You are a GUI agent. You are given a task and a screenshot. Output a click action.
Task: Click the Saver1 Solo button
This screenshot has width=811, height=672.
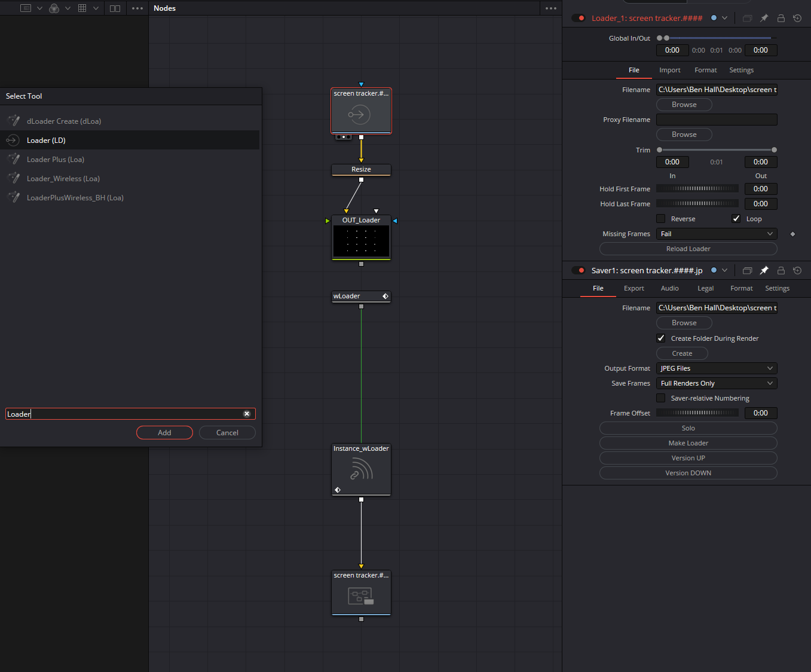[688, 429]
